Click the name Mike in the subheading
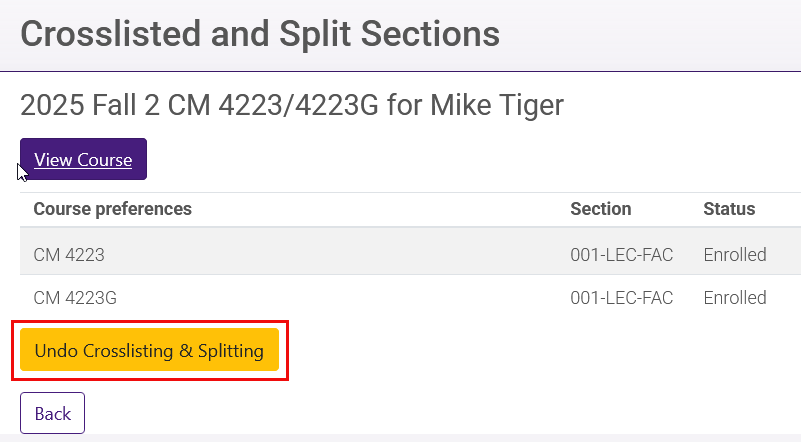The width and height of the screenshot is (801, 442). pyautogui.click(x=462, y=105)
